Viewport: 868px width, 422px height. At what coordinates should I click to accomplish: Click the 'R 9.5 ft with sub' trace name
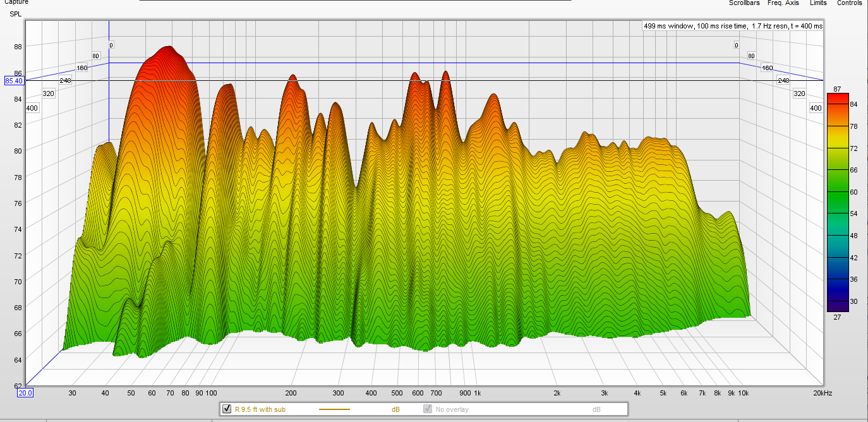click(260, 409)
